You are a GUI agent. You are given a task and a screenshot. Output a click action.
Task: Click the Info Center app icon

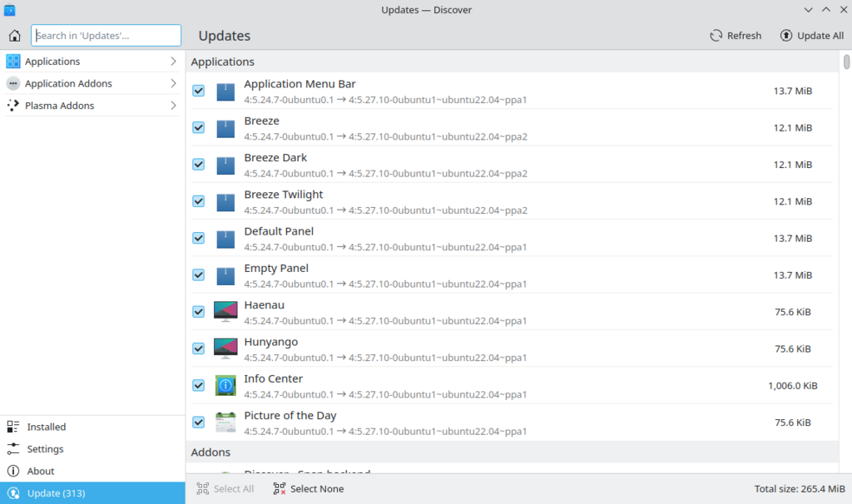click(x=225, y=385)
